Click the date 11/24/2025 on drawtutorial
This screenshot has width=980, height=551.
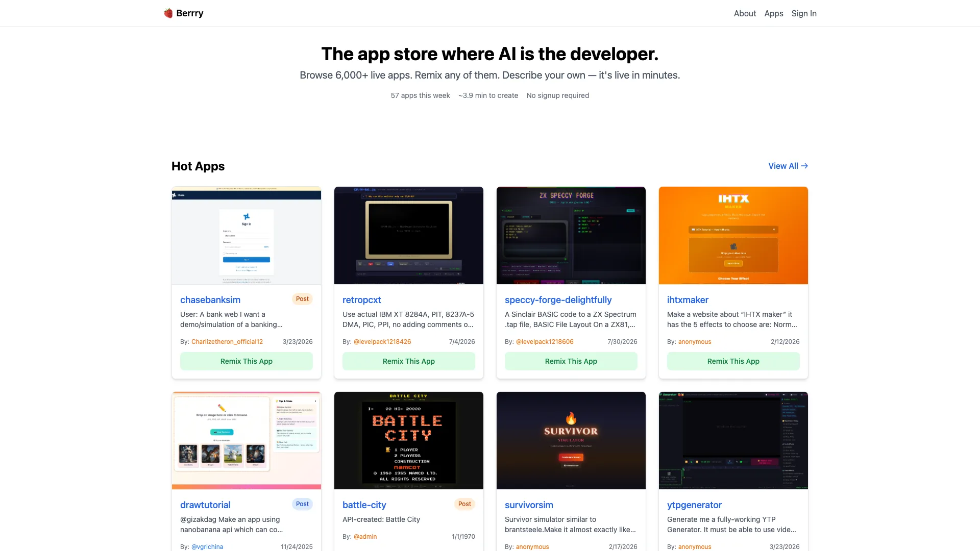tap(297, 547)
